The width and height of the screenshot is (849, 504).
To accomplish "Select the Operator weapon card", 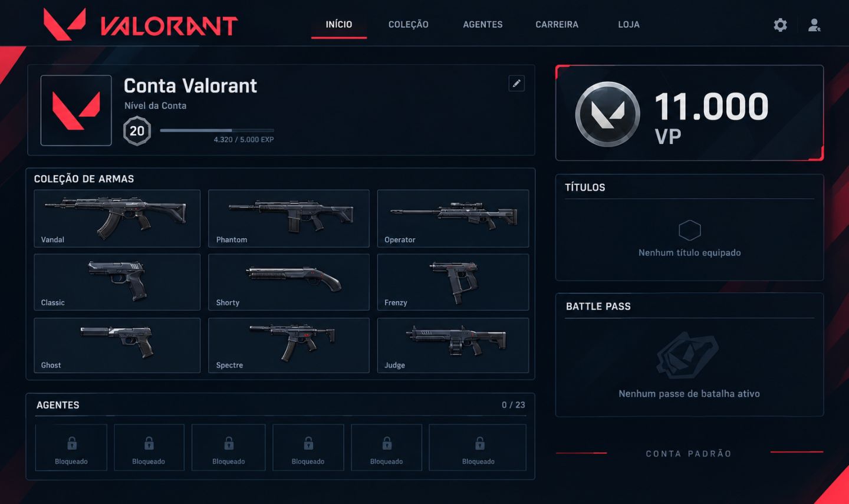I will (x=453, y=218).
